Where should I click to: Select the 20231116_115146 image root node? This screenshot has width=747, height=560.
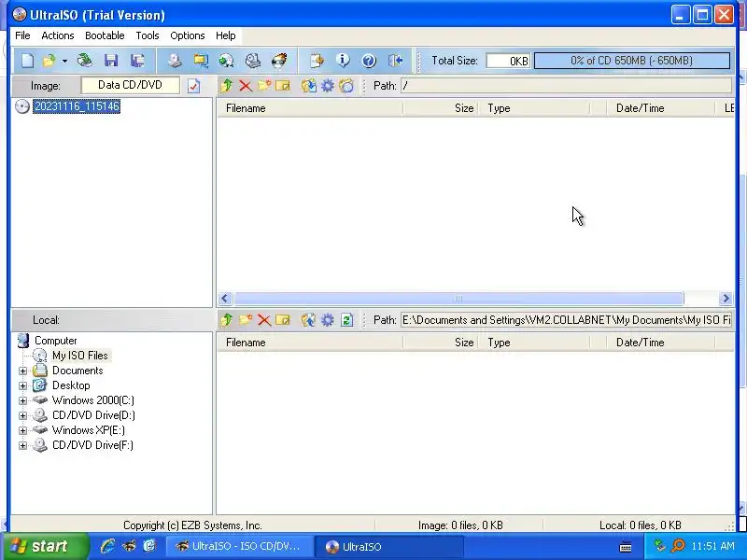(x=77, y=105)
